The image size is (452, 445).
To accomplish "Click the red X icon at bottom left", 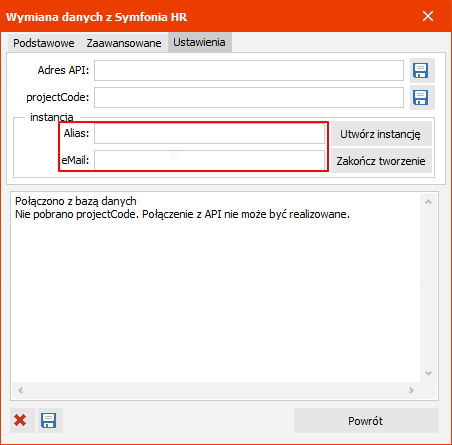I will click(x=22, y=420).
